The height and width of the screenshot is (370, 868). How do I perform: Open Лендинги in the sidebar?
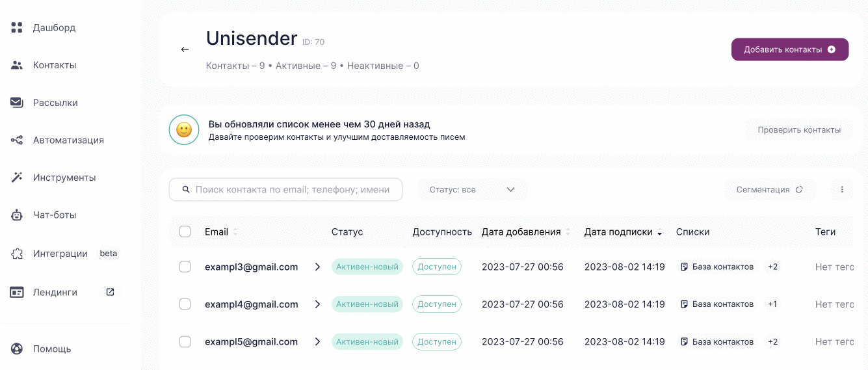coord(55,292)
